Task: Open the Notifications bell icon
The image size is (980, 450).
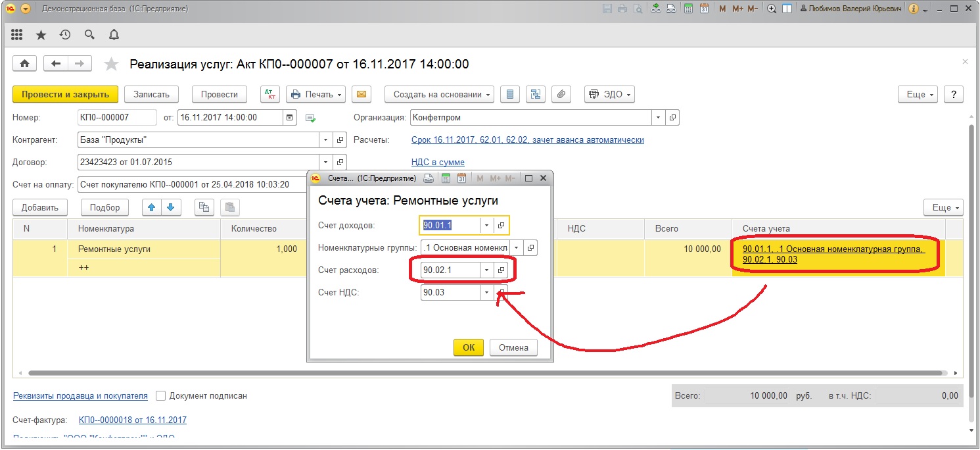Action: click(x=113, y=35)
